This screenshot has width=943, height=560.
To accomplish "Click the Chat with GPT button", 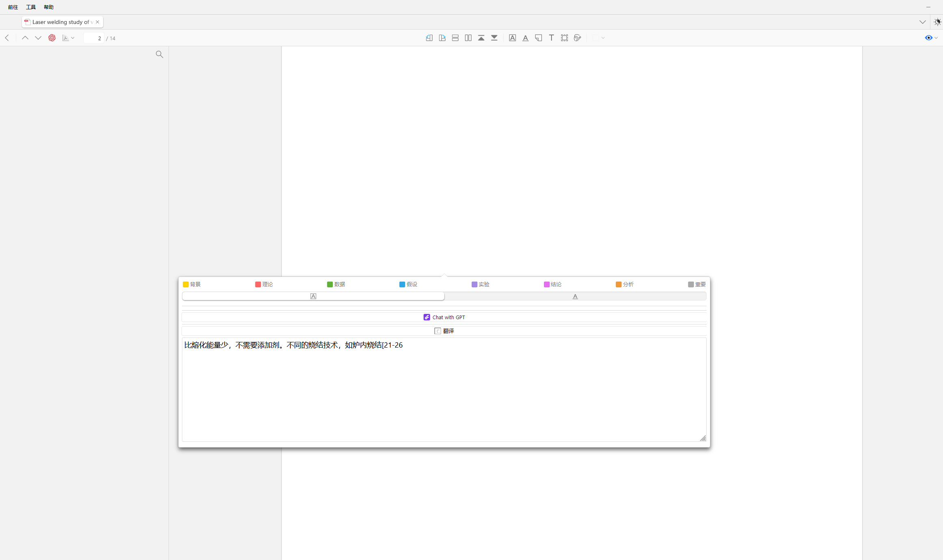I will [x=444, y=317].
